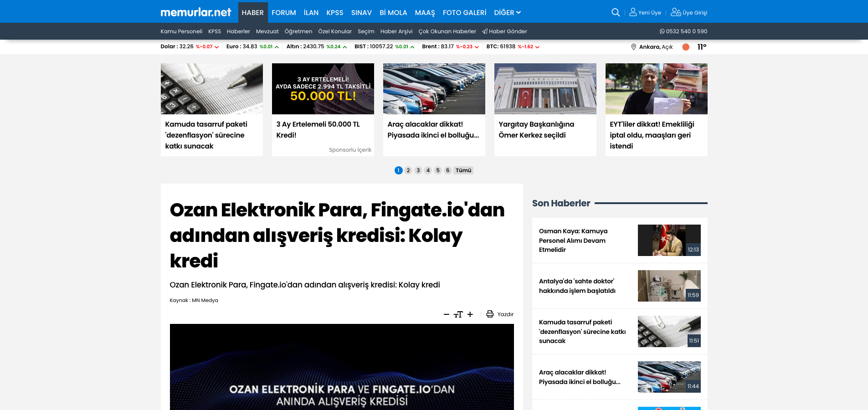Click the memurlar.net logo
The width and height of the screenshot is (868, 410).
click(195, 12)
